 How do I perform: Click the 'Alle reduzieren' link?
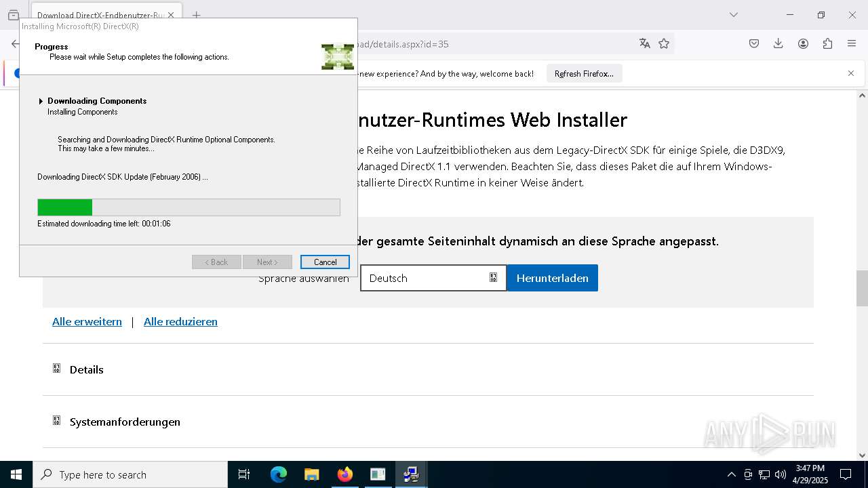click(x=180, y=322)
